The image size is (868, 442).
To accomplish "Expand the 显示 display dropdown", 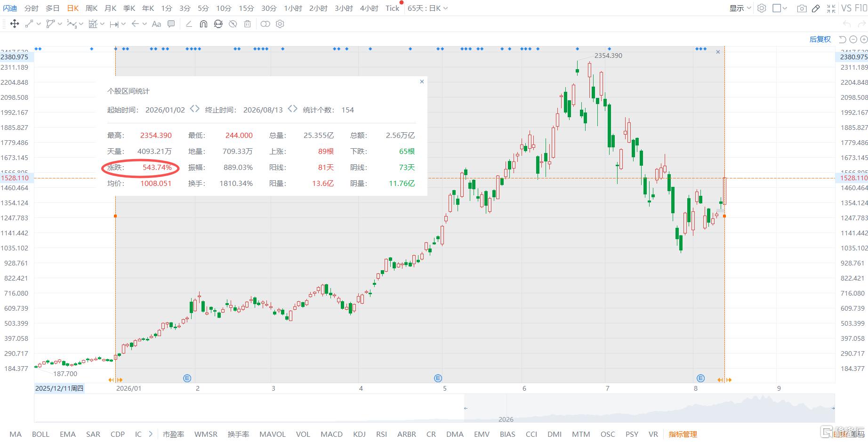I will point(740,8).
